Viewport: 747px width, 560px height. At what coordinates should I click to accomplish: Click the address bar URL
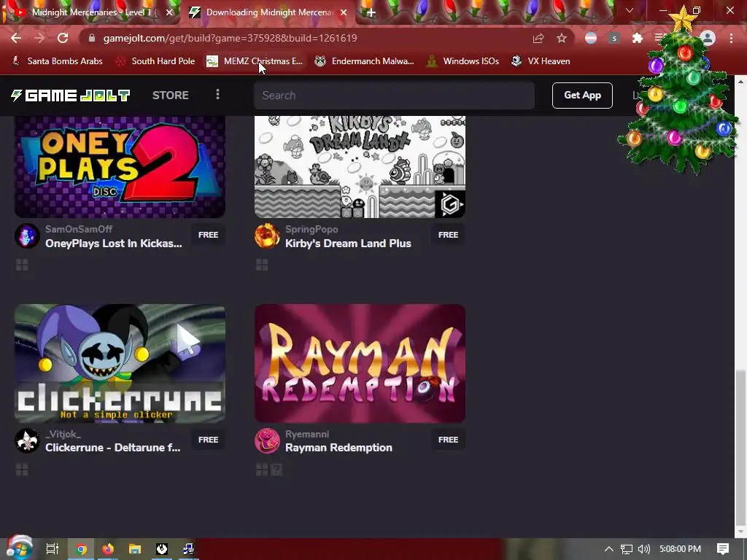[230, 38]
